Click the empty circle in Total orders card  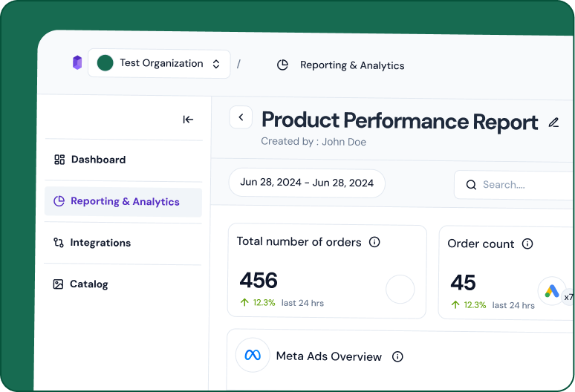coord(400,289)
